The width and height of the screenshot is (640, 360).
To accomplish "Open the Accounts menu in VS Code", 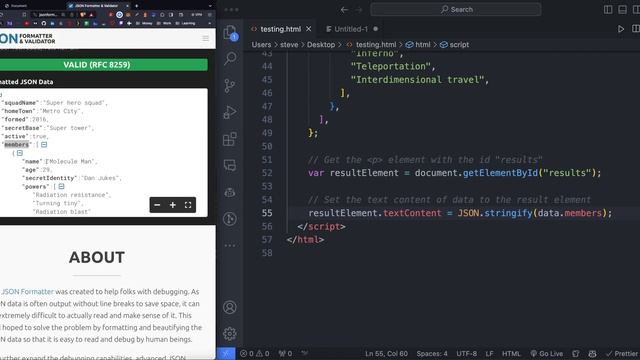I will 230,307.
